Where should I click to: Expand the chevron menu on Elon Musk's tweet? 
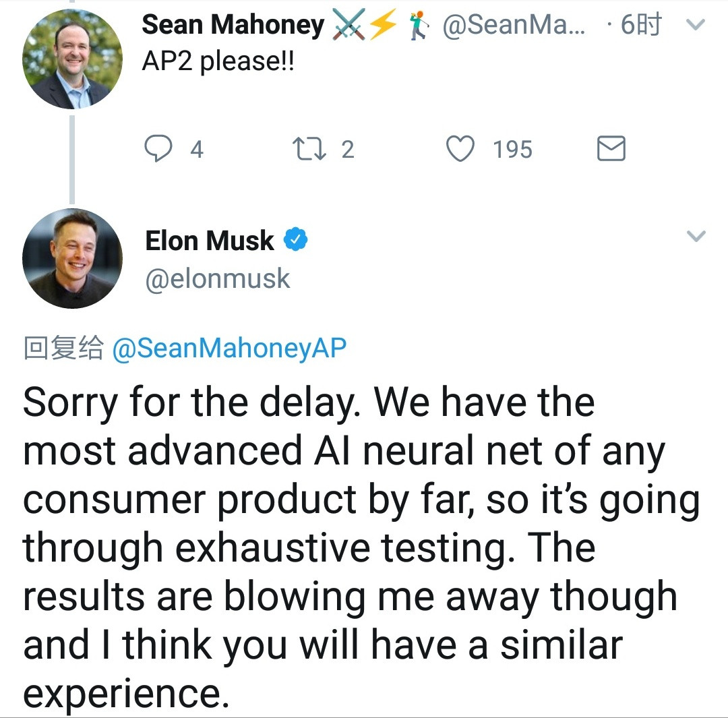click(x=695, y=236)
